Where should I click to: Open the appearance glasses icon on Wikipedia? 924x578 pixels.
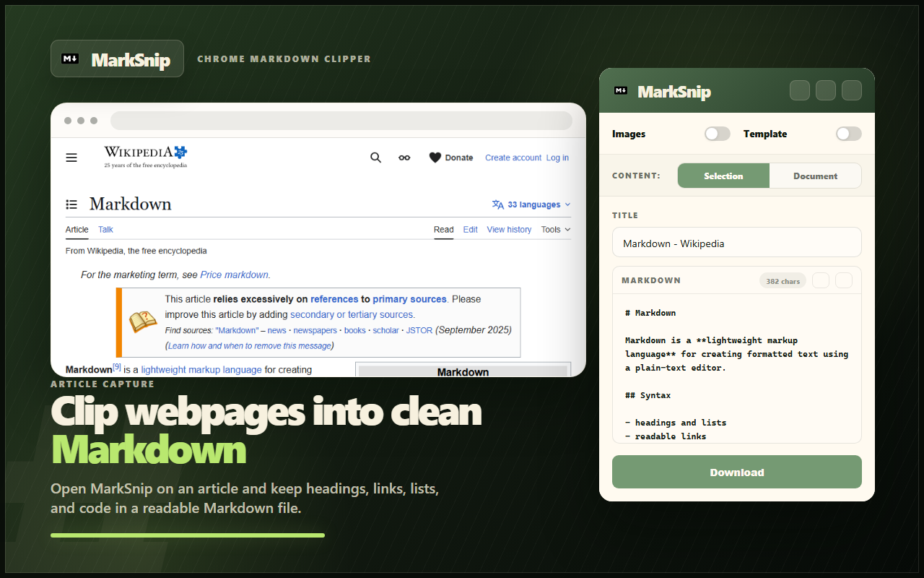click(x=404, y=158)
